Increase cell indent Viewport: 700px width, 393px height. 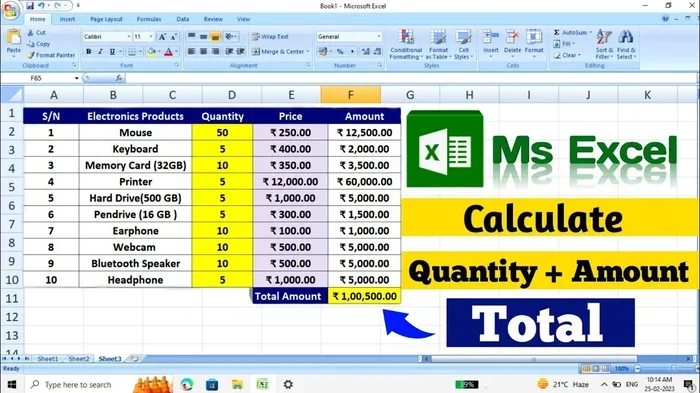pyautogui.click(x=241, y=52)
